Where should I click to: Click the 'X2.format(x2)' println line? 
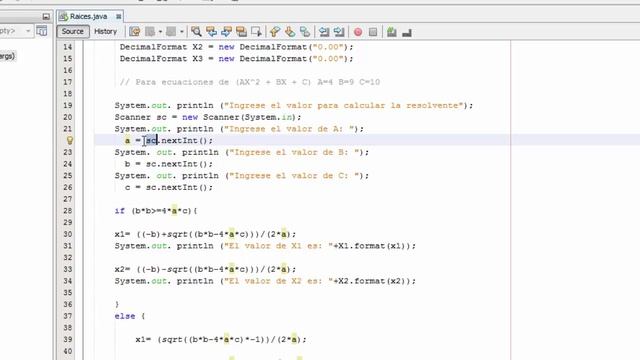tap(265, 281)
